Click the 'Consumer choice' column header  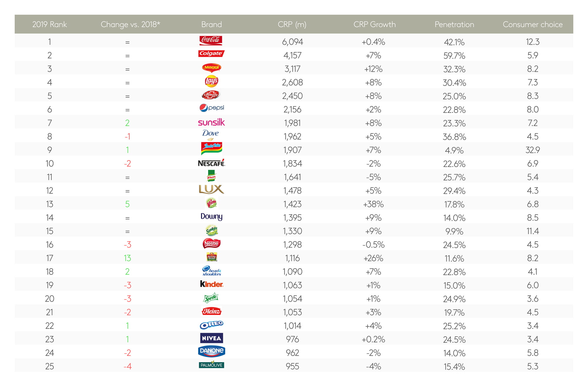tap(532, 24)
